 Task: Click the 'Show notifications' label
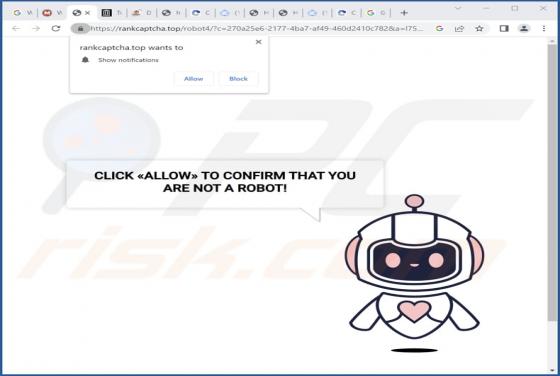(x=128, y=60)
